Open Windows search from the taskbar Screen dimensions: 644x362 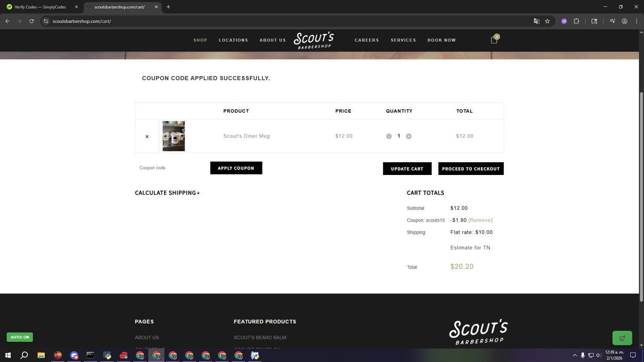(24, 355)
